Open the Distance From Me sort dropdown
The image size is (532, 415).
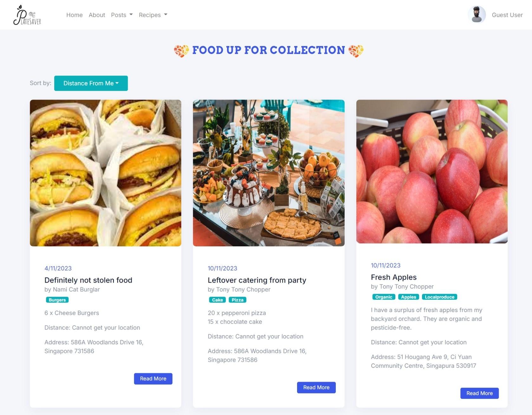coord(91,83)
